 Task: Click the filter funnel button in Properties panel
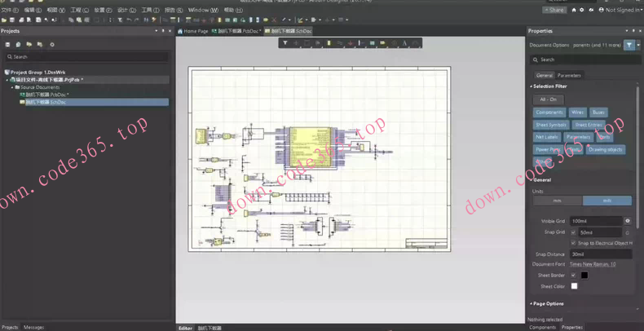629,46
